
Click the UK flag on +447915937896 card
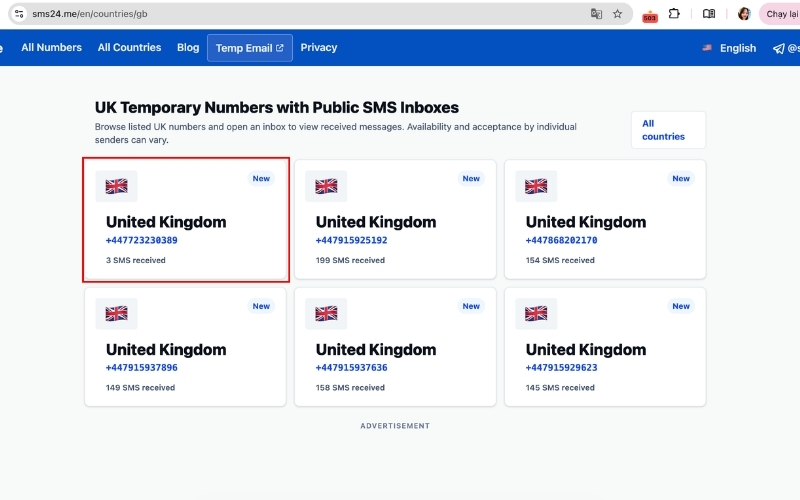point(116,313)
